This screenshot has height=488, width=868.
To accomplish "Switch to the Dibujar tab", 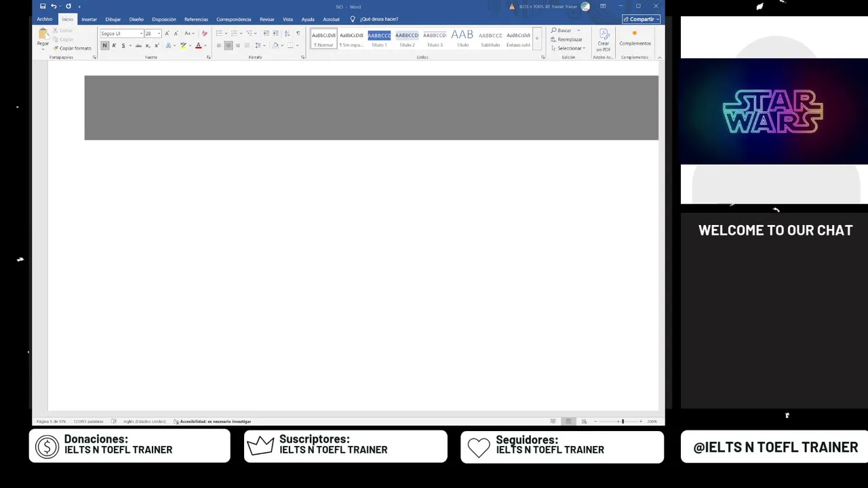I will coord(113,19).
